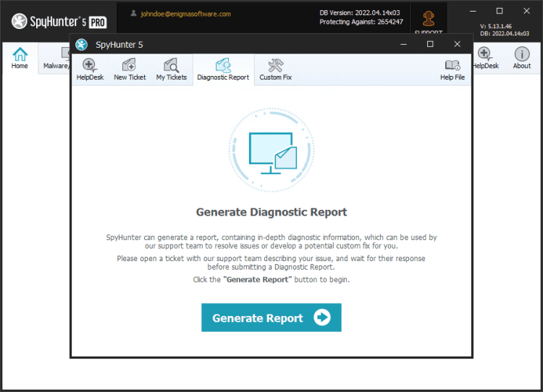Select the Diagnostic Report tab
543x392 pixels.
point(223,69)
